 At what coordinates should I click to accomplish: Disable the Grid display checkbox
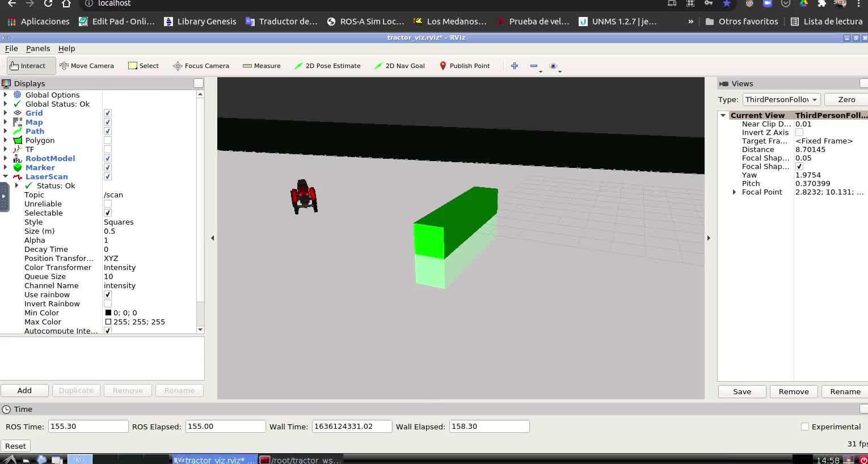(x=108, y=113)
